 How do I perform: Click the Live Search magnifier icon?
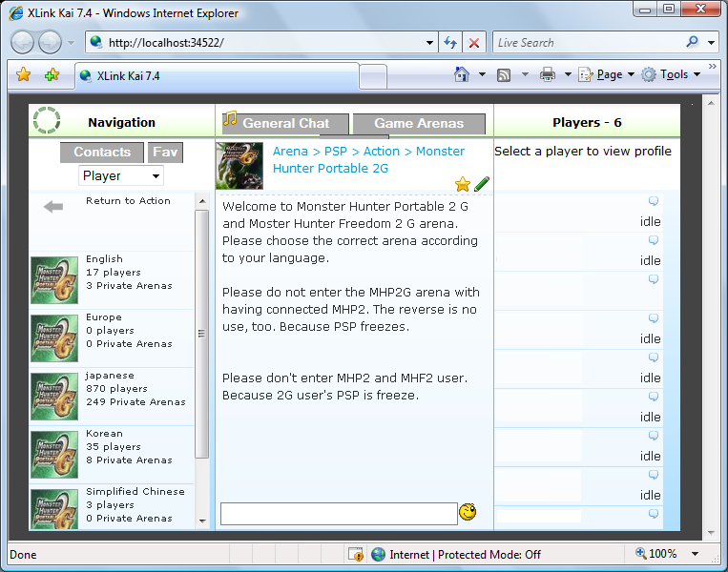pyautogui.click(x=692, y=42)
